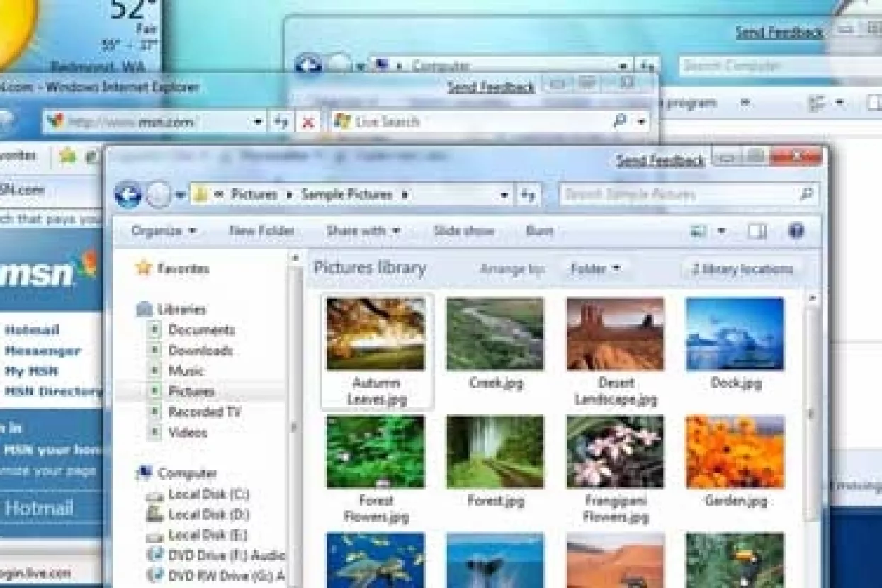This screenshot has width=882, height=588.
Task: Refresh the Sample Pictures folder address bar
Action: coord(528,195)
